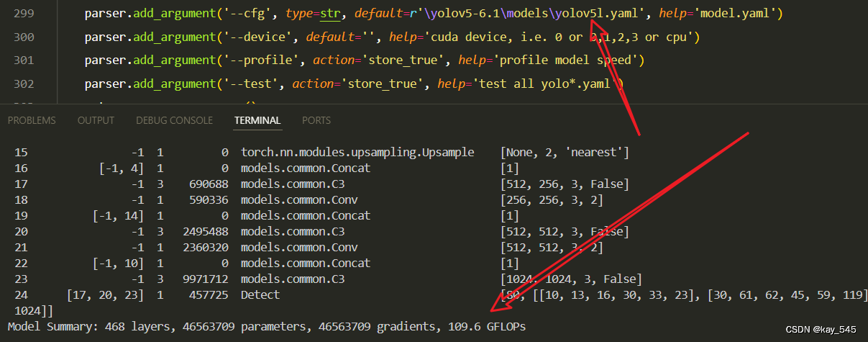Click the Detect module name in row 24

click(260, 294)
